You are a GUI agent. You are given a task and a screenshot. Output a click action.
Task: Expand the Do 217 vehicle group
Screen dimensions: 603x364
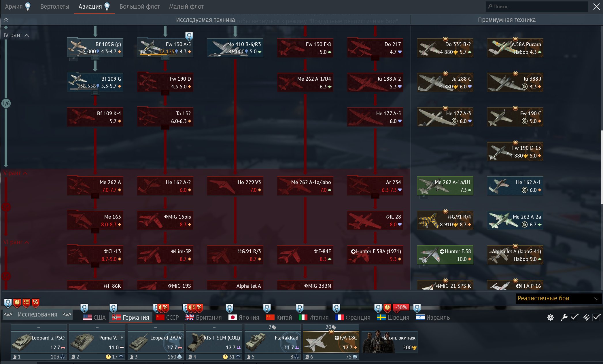375,58
